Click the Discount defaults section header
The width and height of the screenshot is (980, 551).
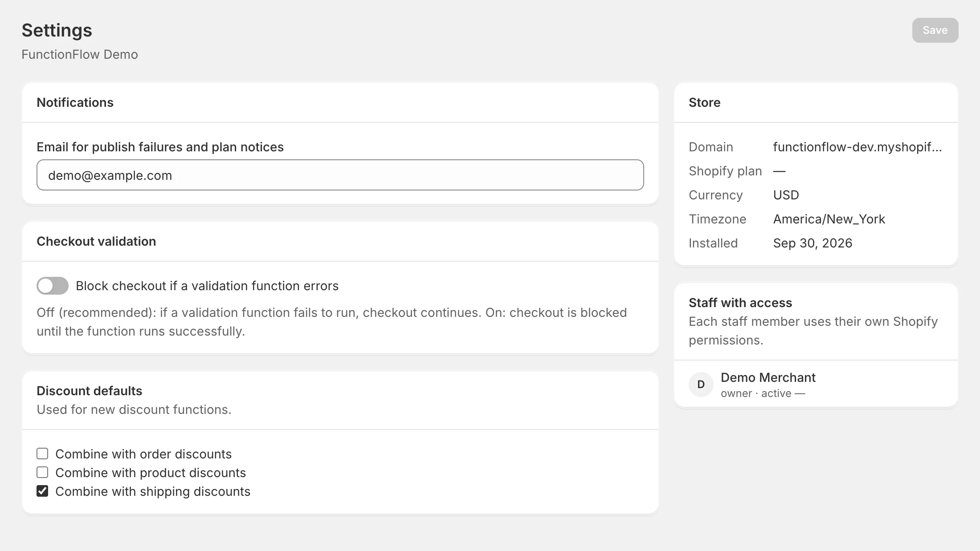click(x=89, y=391)
